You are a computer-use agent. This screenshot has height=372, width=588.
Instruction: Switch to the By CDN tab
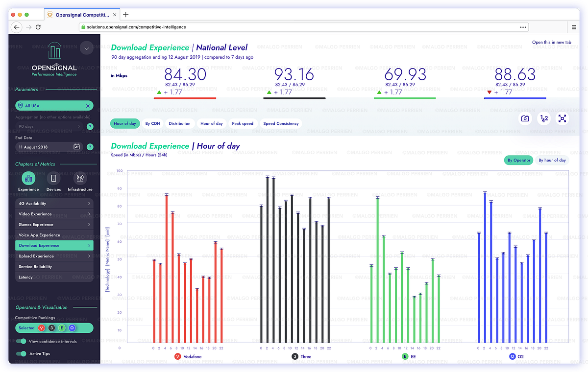pos(152,123)
